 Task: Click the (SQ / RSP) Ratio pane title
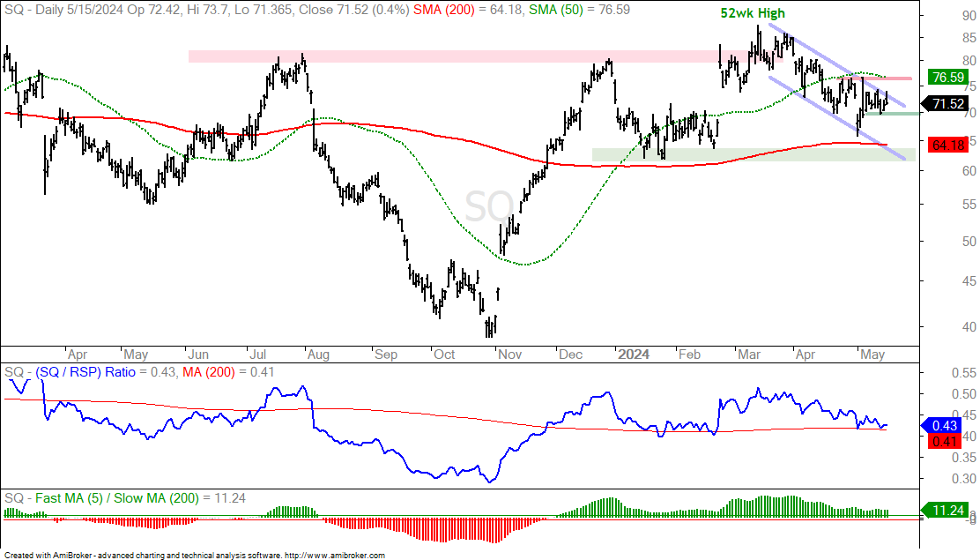(x=85, y=371)
